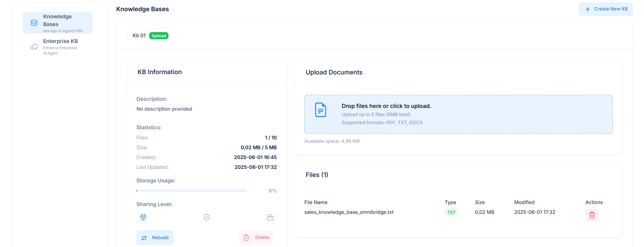Click the Type column header
This screenshot has height=247, width=644.
pyautogui.click(x=450, y=202)
